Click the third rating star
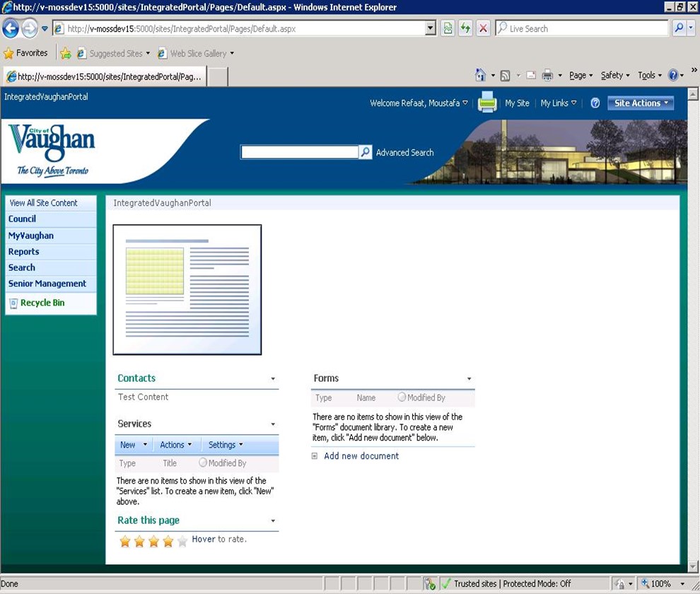The image size is (700, 594). pos(154,541)
